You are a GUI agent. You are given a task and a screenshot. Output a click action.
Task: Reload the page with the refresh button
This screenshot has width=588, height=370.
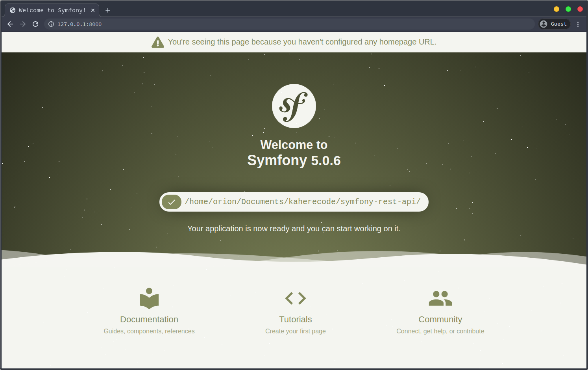35,24
